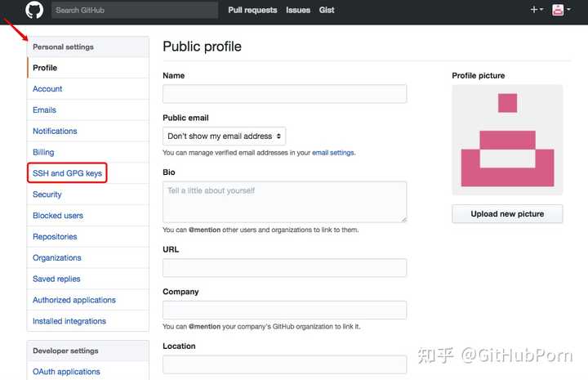
Task: Follow the email settings link
Action: pos(333,153)
